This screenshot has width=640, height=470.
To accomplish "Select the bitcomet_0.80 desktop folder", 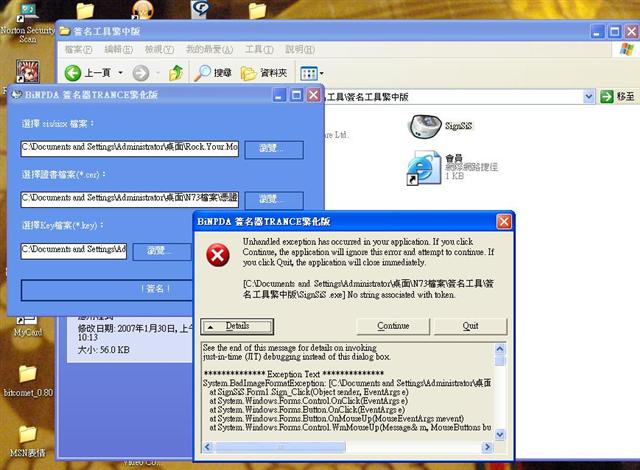I will 27,381.
